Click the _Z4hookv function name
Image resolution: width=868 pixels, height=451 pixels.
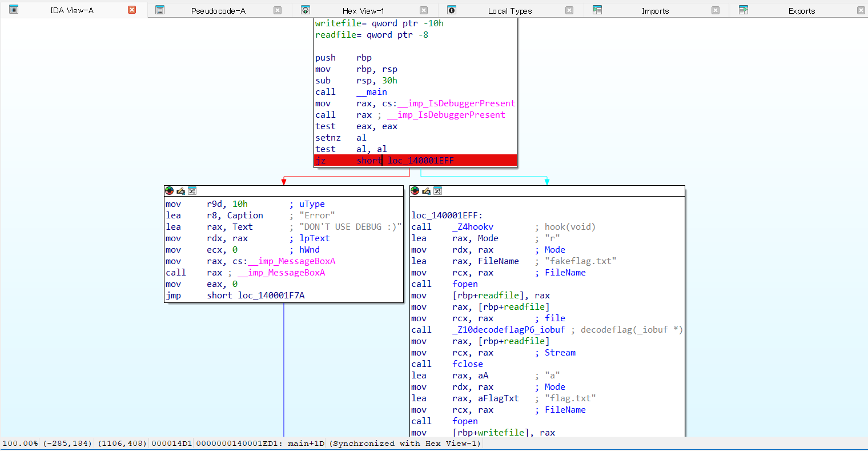pos(473,227)
